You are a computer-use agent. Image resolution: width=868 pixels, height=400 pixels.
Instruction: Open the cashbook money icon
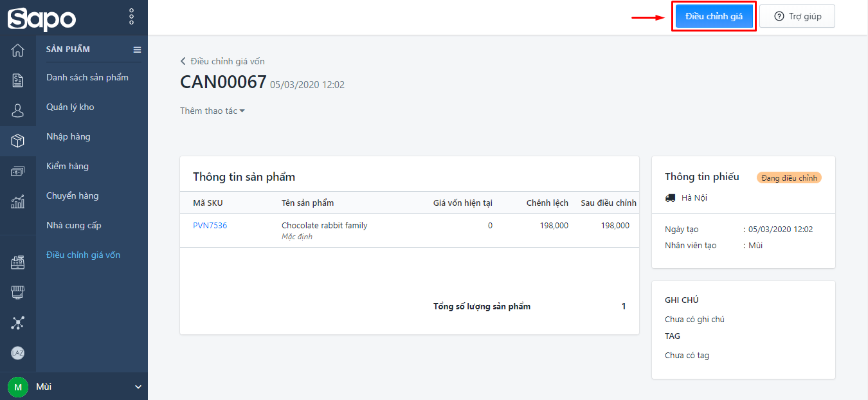click(x=18, y=171)
